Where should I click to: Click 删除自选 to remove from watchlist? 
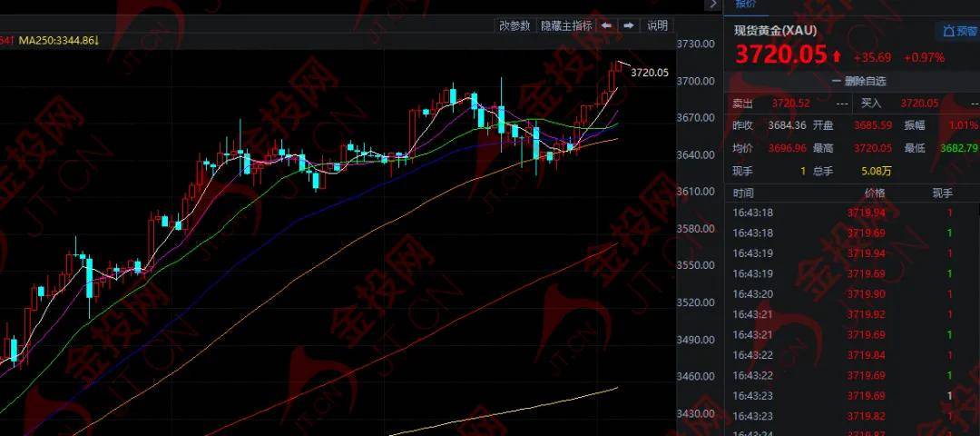coord(858,81)
